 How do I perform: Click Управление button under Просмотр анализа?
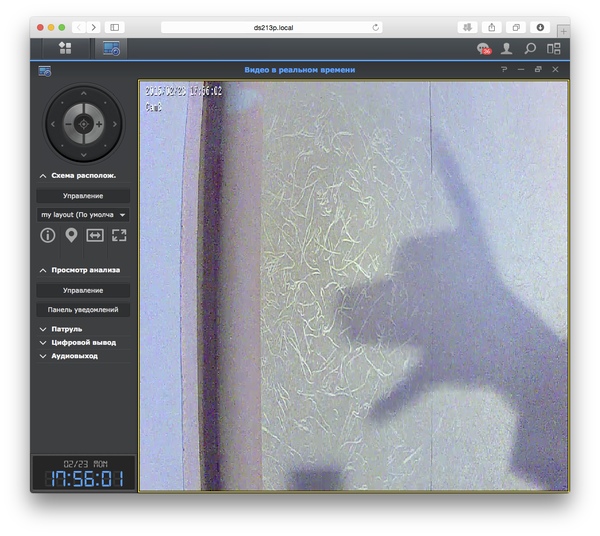coord(83,290)
